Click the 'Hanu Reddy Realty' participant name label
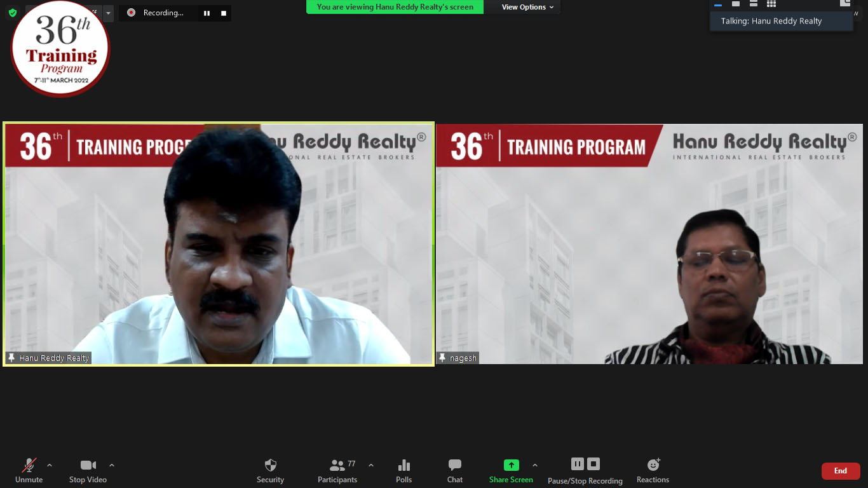Screen dimensions: 868x488 tap(54, 358)
